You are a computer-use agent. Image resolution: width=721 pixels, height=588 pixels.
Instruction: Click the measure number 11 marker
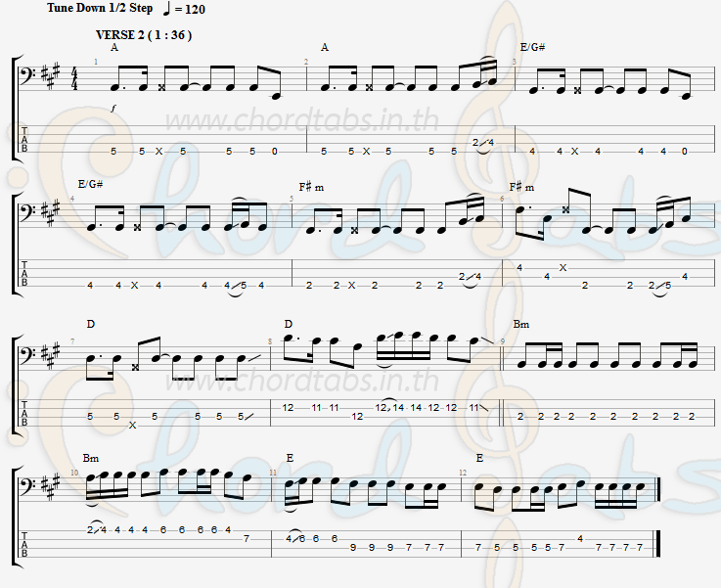pyautogui.click(x=273, y=473)
